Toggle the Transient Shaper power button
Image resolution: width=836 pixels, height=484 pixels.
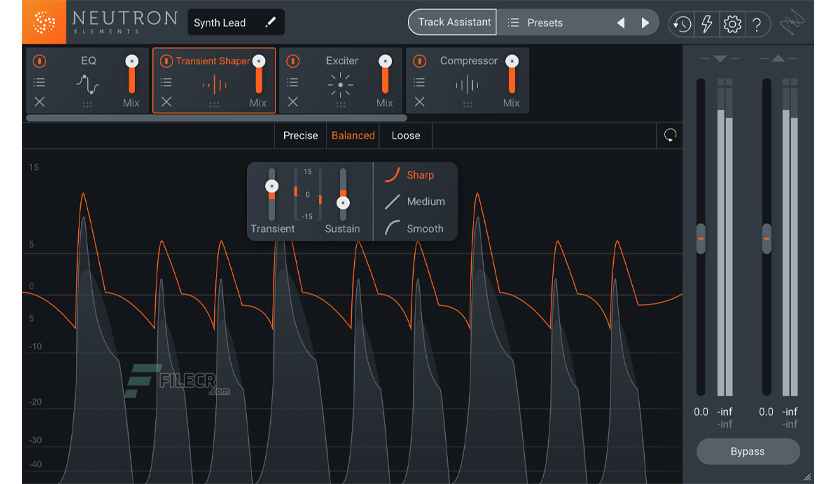point(166,61)
